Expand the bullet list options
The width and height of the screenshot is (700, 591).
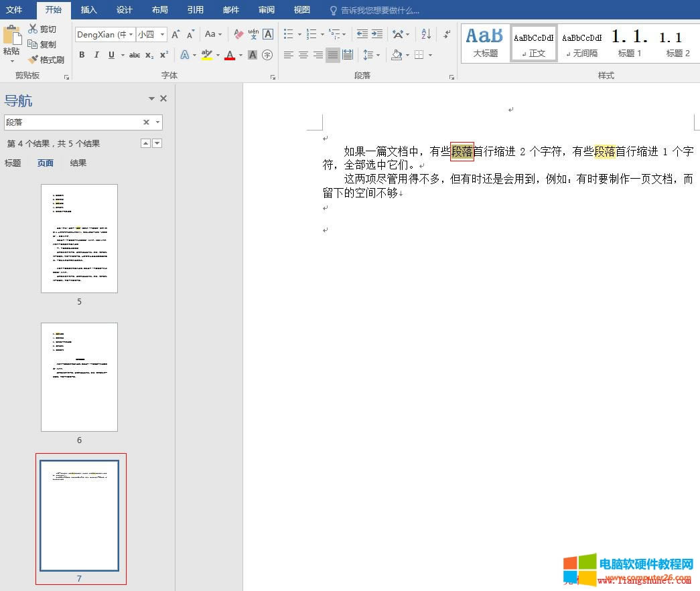pyautogui.click(x=299, y=33)
